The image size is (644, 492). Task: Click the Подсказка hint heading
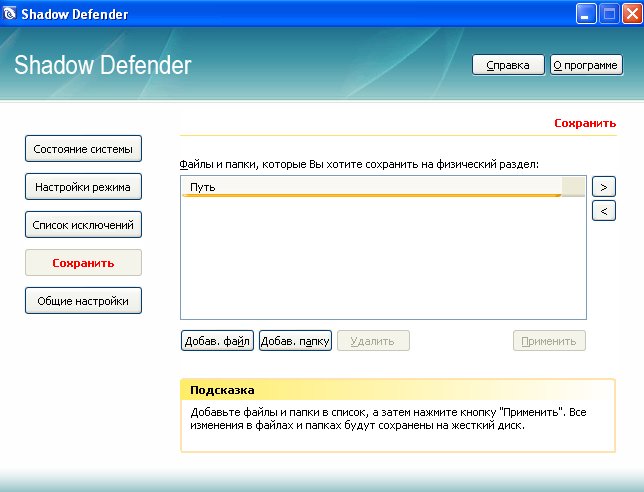coord(222,390)
